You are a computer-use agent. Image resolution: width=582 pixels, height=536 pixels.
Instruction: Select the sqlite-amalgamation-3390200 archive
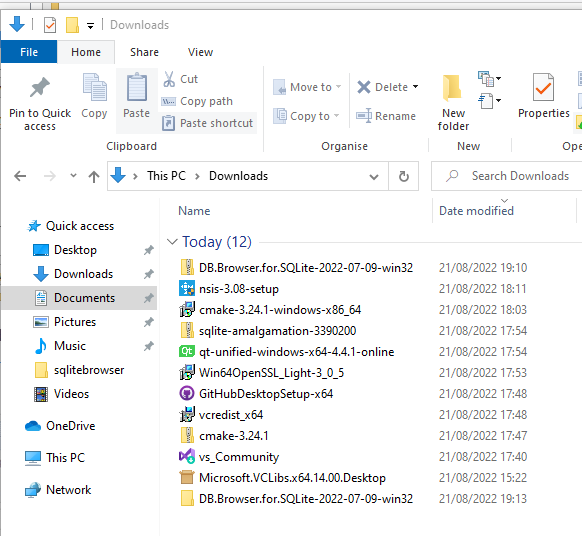[277, 331]
